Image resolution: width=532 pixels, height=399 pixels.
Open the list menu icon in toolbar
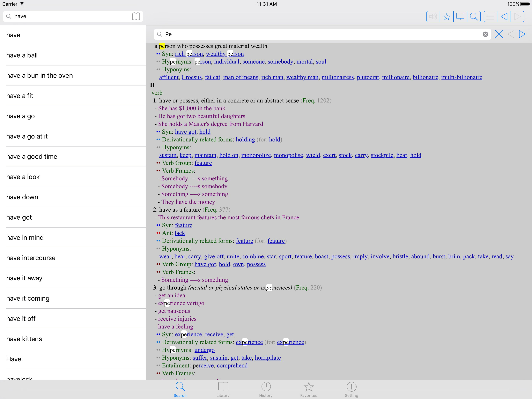pos(490,17)
